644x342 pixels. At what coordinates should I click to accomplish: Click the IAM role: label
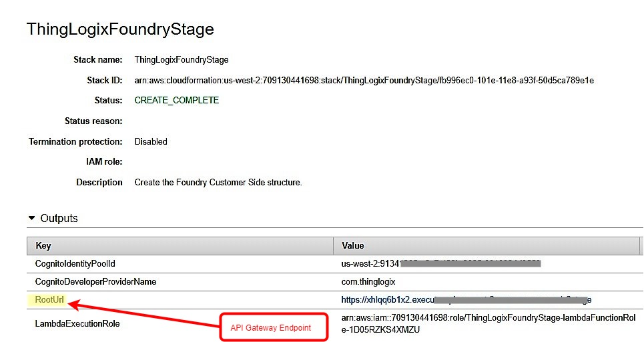coord(104,161)
